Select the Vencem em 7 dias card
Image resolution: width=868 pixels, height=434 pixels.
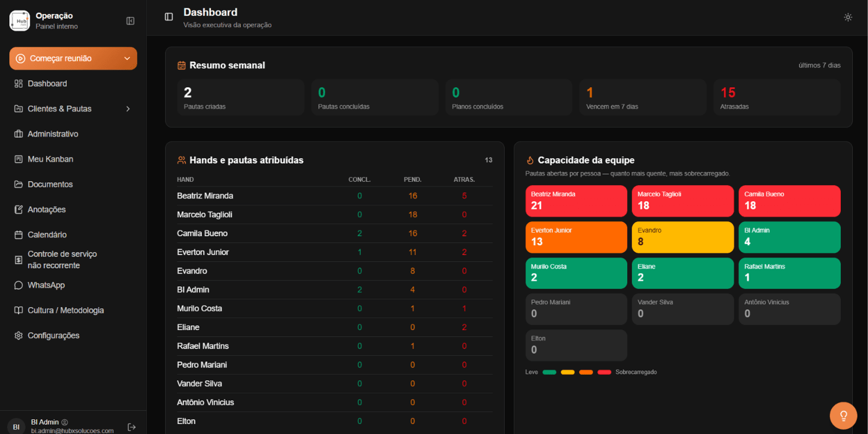(643, 98)
